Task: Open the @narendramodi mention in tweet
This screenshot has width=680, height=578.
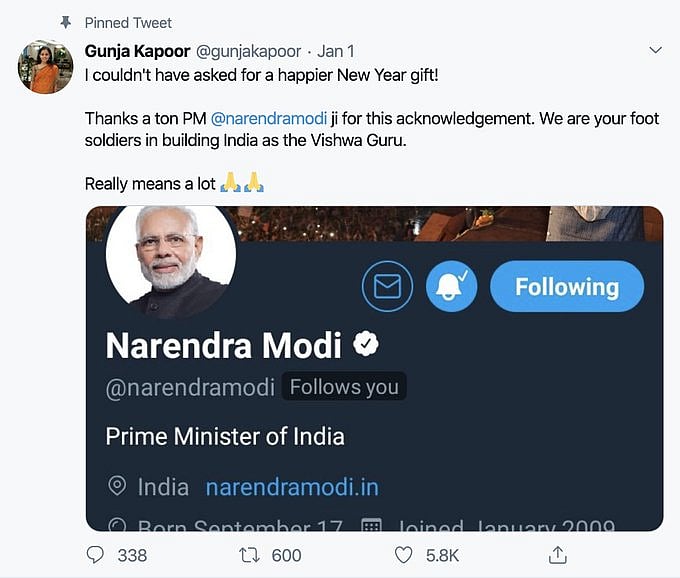Action: coord(268,118)
